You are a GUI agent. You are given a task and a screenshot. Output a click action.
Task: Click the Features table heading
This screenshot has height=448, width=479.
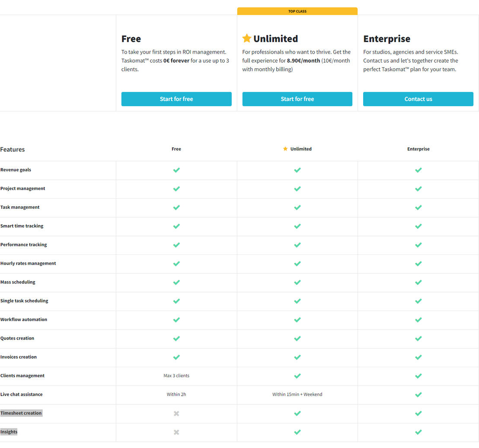point(13,149)
